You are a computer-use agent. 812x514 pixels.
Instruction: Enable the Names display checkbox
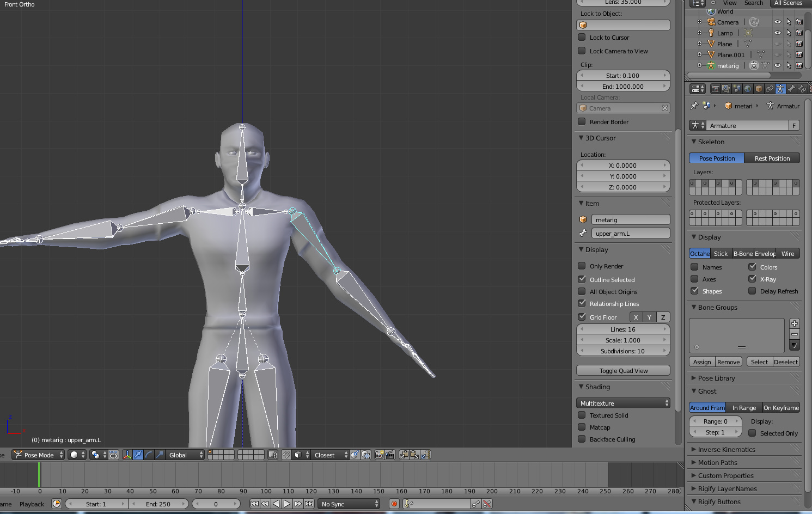click(x=694, y=267)
